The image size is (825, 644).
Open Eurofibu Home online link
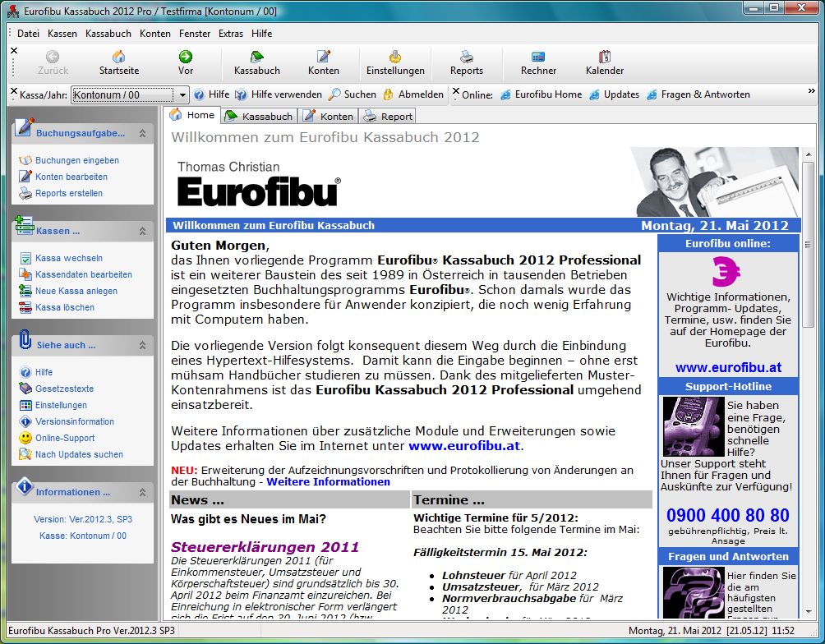click(x=541, y=94)
